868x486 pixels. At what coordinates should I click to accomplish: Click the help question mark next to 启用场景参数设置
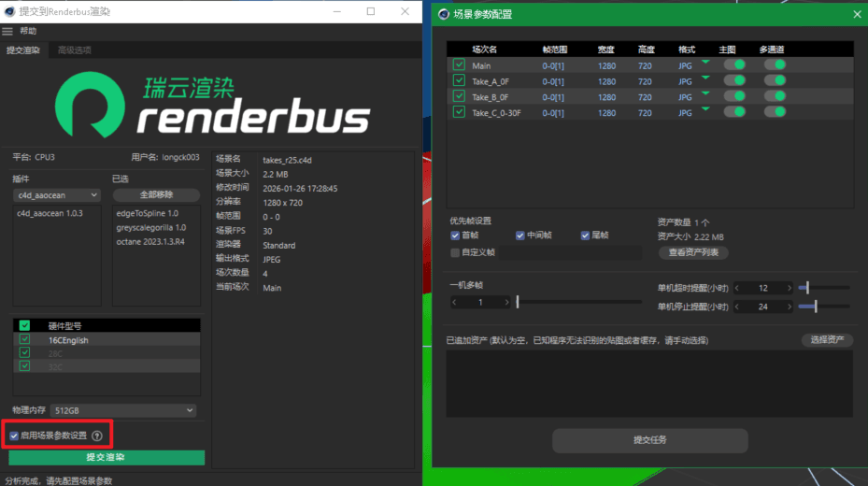[97, 436]
